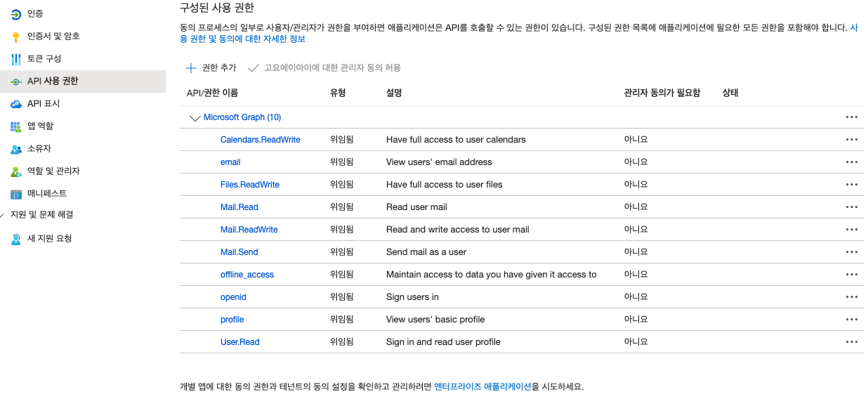Viewport: 868px width, 418px height.
Task: Click the API 사용 권한 sidebar icon
Action: point(15,81)
